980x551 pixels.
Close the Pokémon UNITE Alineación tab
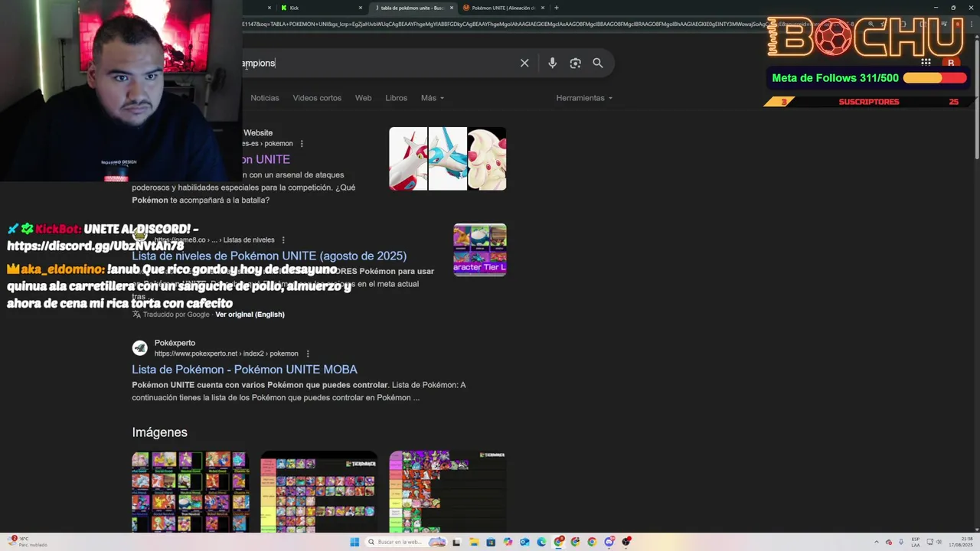[x=543, y=8]
